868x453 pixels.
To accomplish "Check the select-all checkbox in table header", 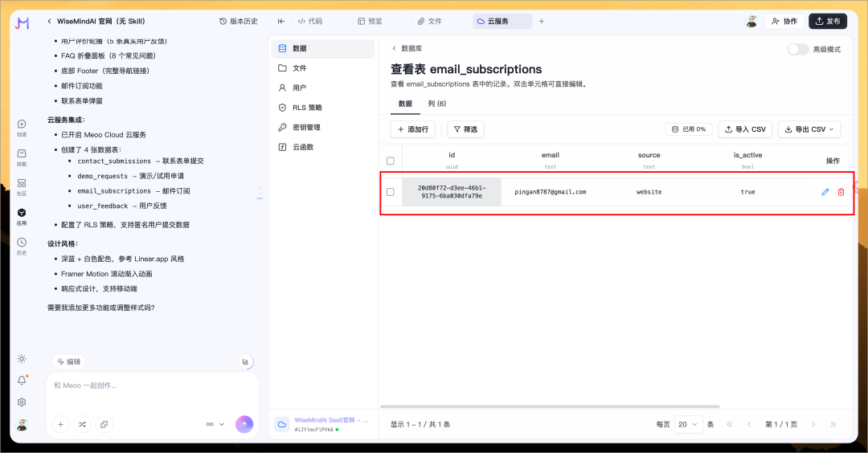I will pos(391,161).
